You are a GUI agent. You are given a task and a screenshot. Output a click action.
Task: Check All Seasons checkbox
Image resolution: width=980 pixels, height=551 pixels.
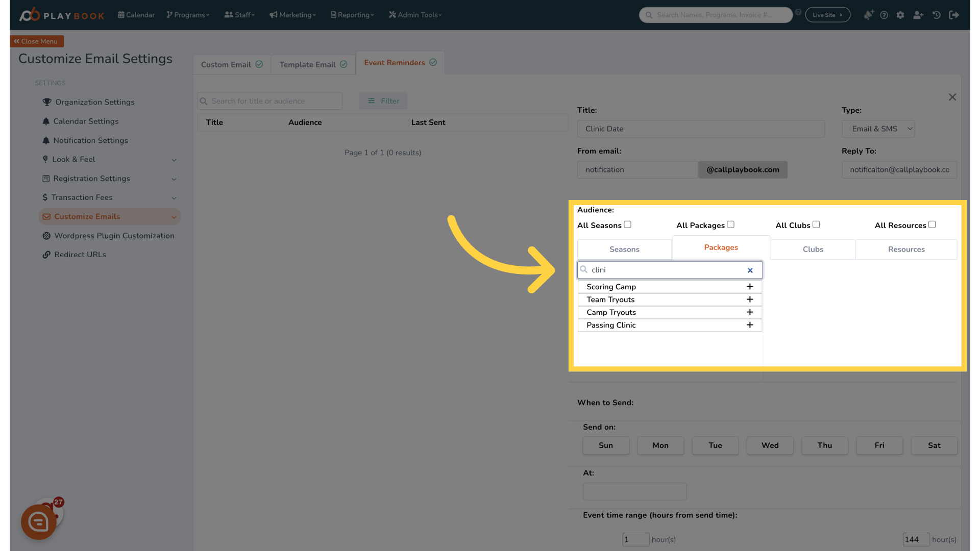point(628,224)
